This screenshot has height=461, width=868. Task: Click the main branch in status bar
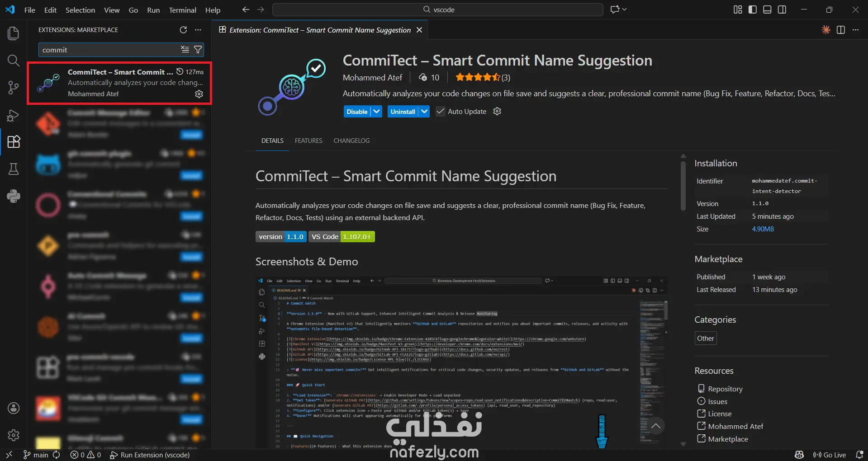(x=36, y=455)
